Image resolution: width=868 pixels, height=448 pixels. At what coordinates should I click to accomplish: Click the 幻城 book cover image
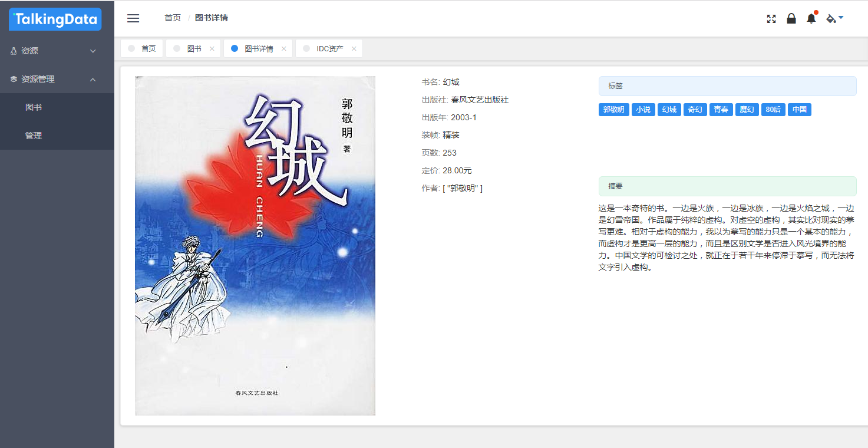[x=255, y=246]
